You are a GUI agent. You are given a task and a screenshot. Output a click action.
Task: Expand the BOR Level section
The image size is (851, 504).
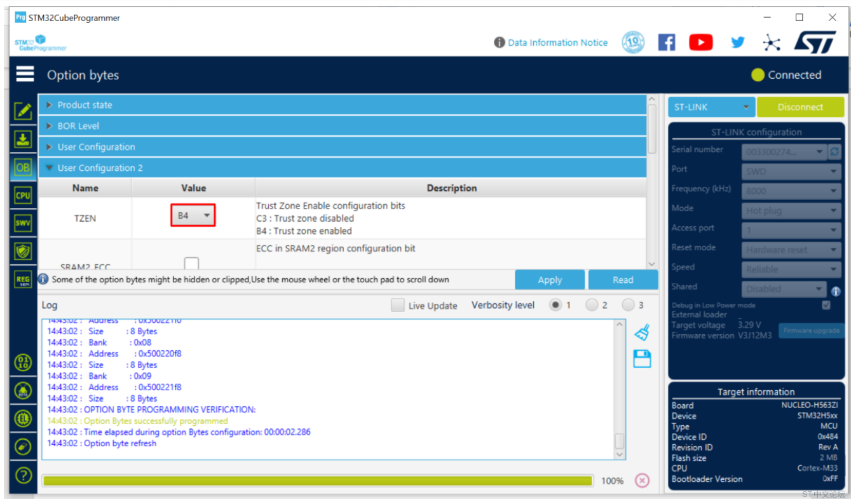pos(342,126)
